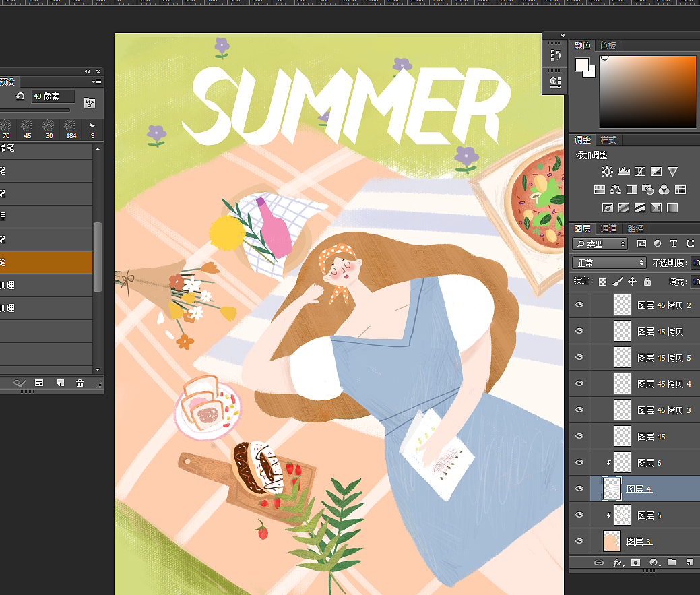Toggle type layer filter
This screenshot has width=700, height=595.
click(x=674, y=243)
